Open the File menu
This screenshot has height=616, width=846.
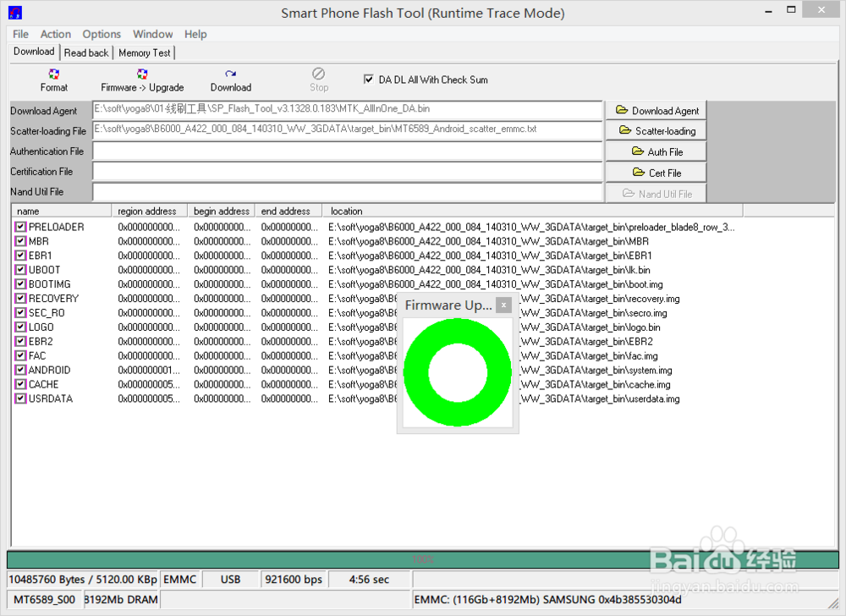click(20, 34)
